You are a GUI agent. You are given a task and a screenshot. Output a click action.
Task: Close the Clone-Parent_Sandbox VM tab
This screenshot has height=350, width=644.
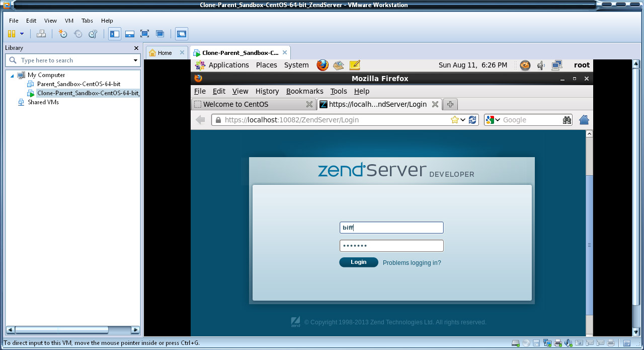tap(285, 52)
